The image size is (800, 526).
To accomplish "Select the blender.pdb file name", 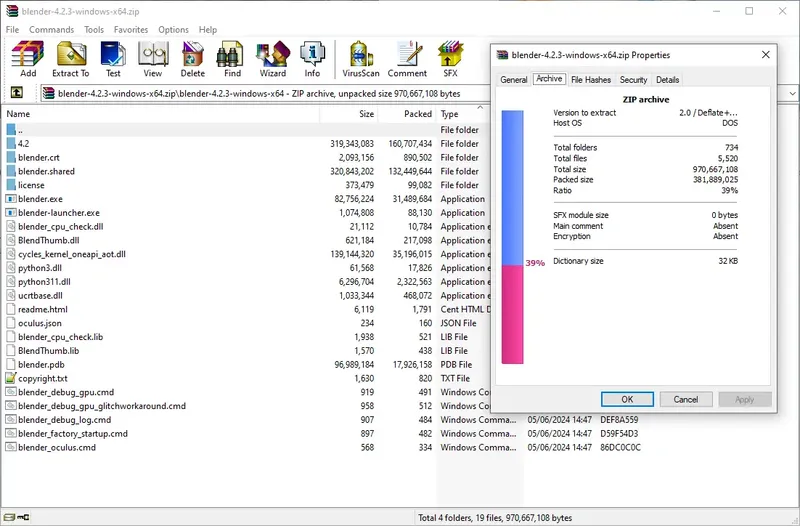I will coord(41,364).
